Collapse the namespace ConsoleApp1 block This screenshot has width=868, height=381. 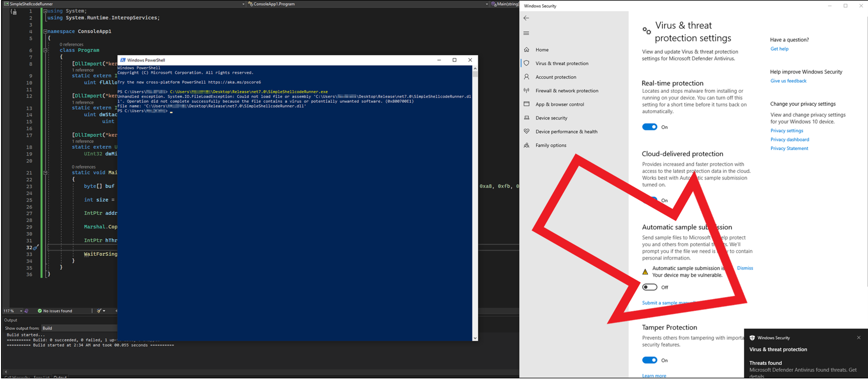point(45,31)
